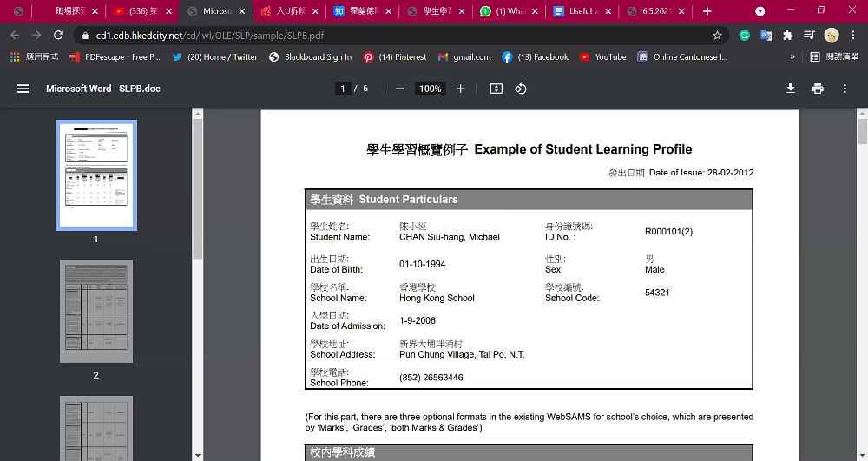
Task: Open Chrome's three-dot menu
Action: pos(853,36)
